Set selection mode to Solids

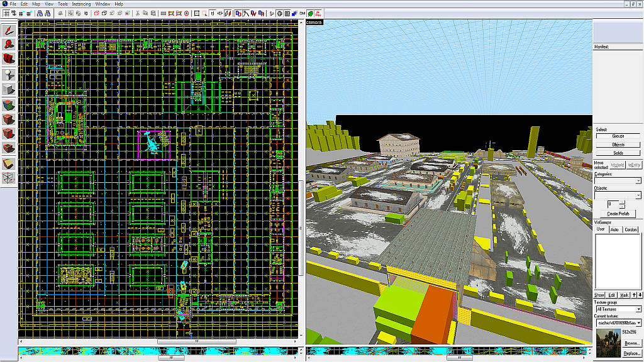(x=618, y=153)
